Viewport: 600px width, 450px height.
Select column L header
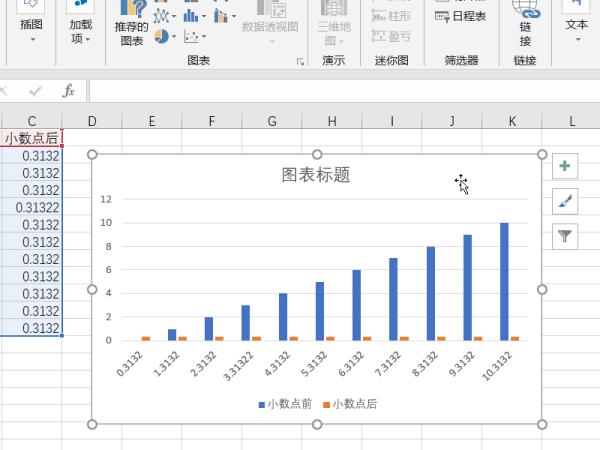[x=572, y=121]
